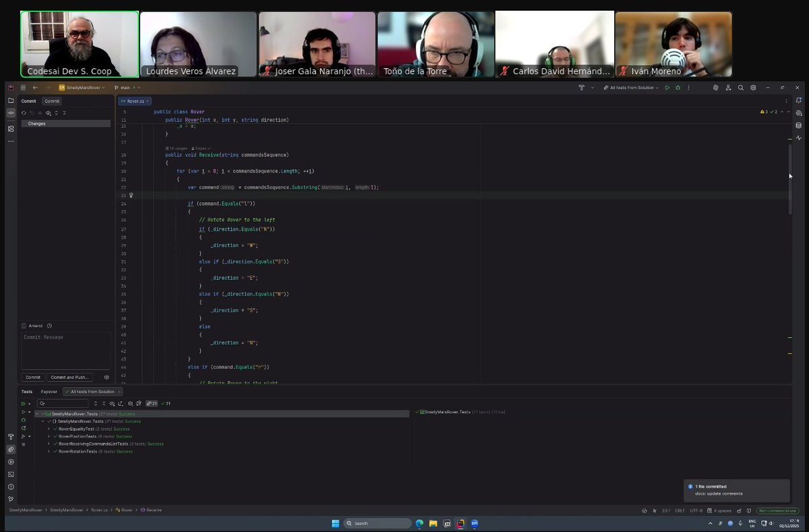
Task: Enable the Amend checkbox in commit panel
Action: click(24, 326)
